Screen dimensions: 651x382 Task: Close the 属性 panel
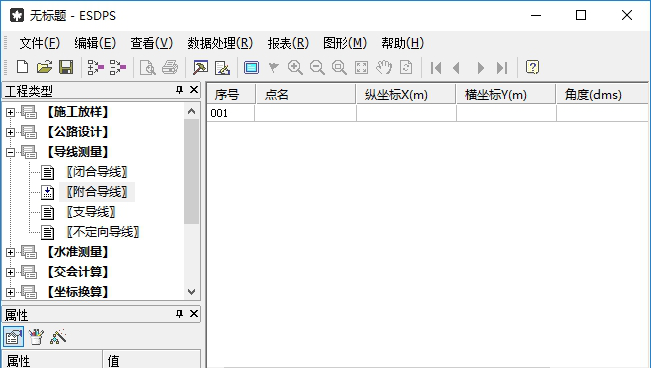point(194,314)
